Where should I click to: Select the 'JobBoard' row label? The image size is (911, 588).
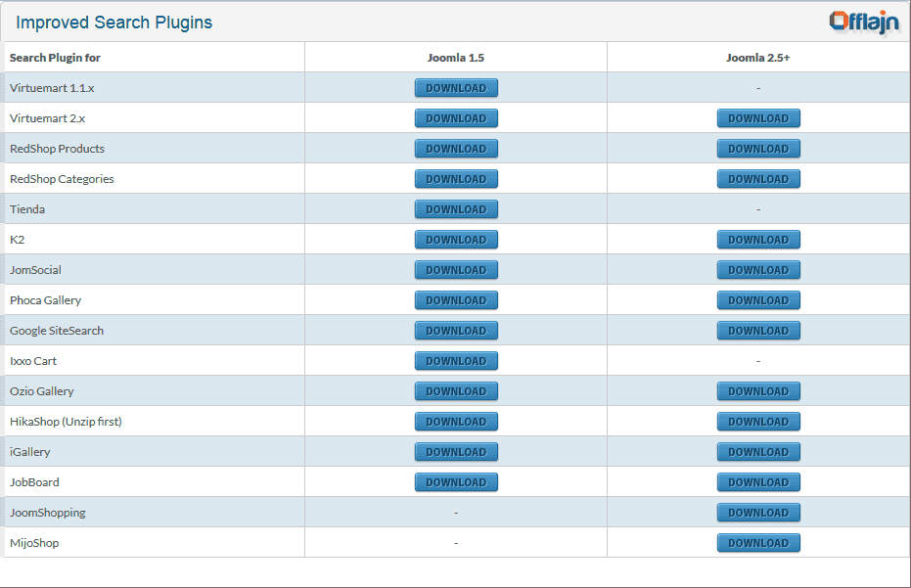pyautogui.click(x=34, y=481)
